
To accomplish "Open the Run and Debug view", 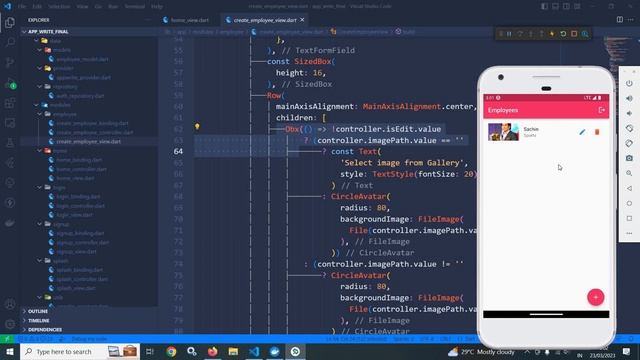I will [x=10, y=83].
